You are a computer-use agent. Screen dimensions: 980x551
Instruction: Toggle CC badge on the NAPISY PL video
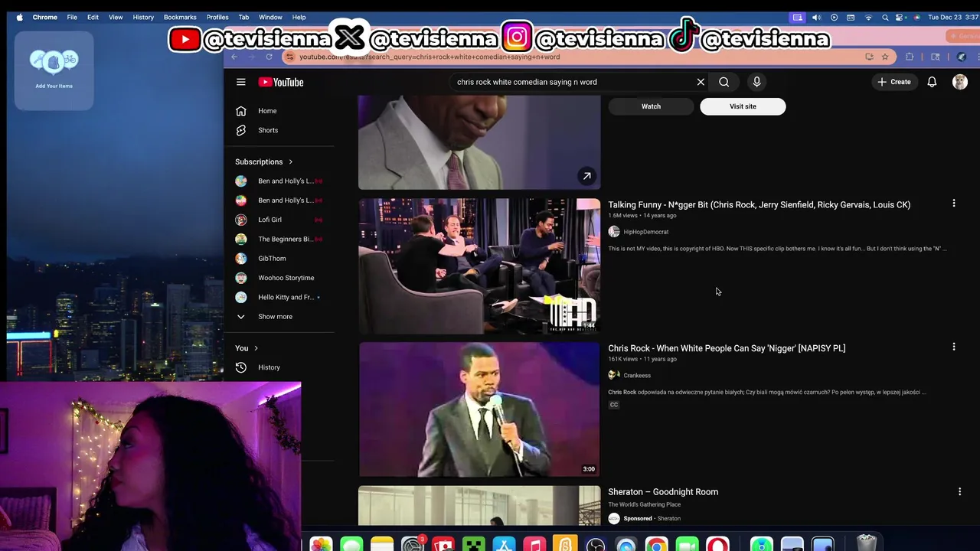pyautogui.click(x=613, y=405)
